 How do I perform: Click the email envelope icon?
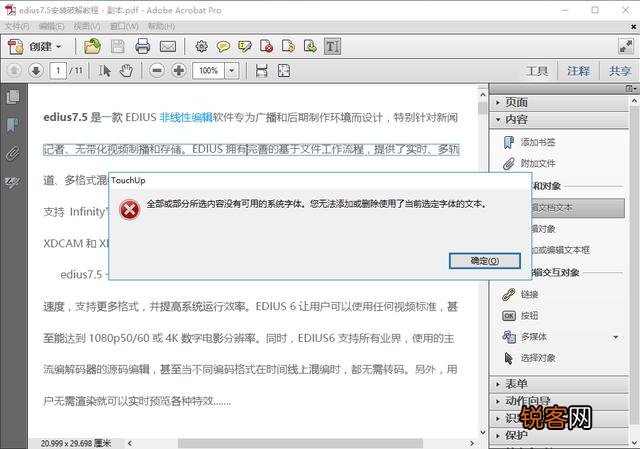pos(168,47)
